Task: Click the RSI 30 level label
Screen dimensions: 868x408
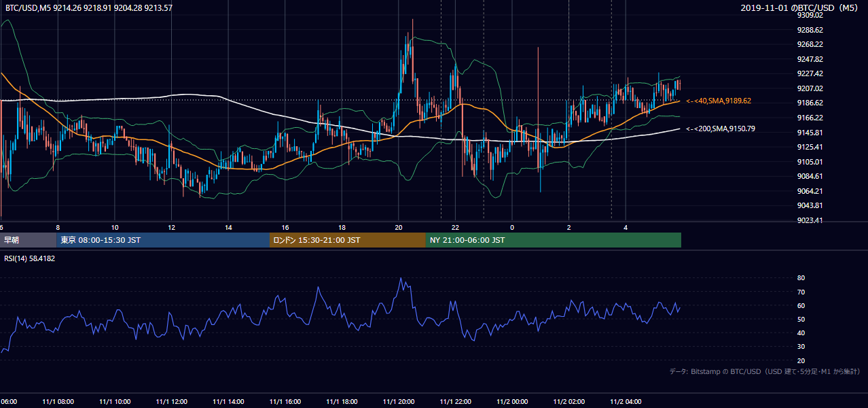Action: pyautogui.click(x=801, y=347)
